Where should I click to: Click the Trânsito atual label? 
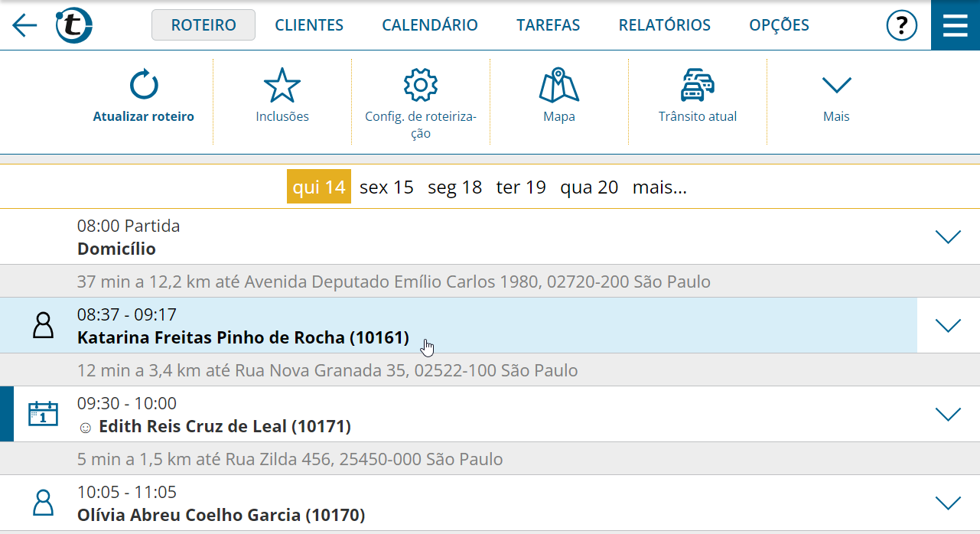698,117
